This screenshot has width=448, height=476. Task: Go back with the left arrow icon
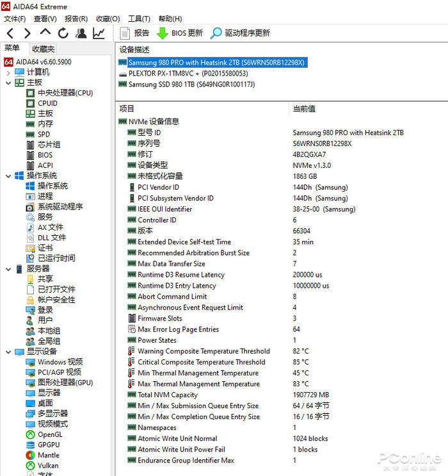coord(10,33)
